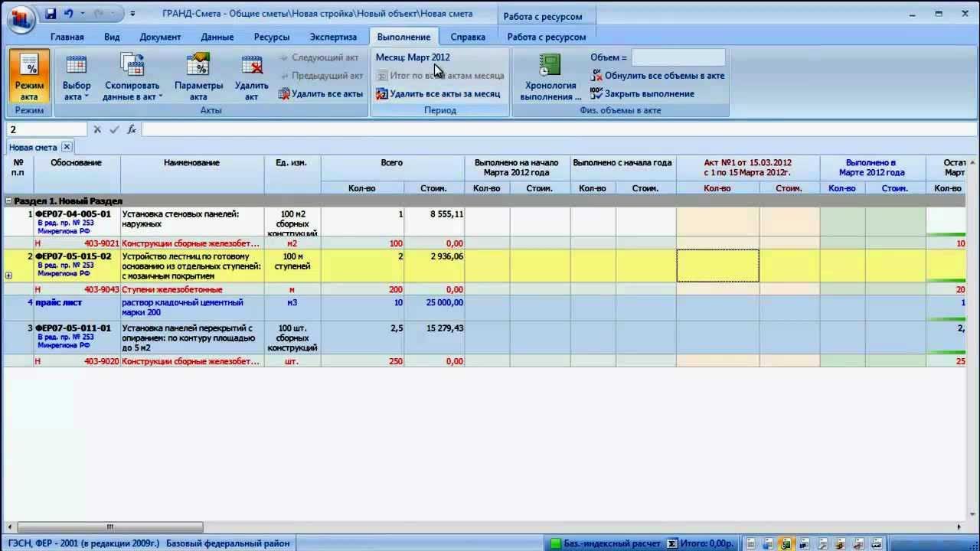Screen dimensions: 980x551
Task: Click ГЭСН, ФЕР - 2001 status bar entry
Action: coord(83,543)
